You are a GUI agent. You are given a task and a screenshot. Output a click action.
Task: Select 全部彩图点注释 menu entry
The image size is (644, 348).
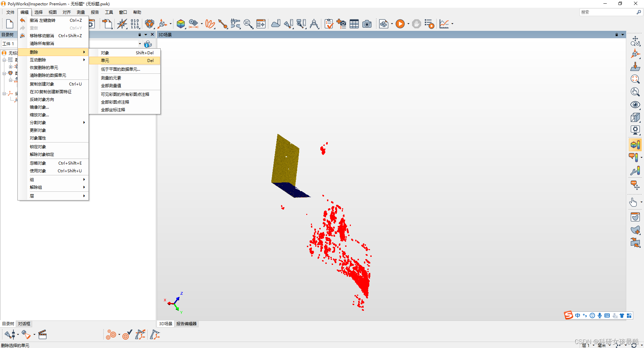click(125, 102)
